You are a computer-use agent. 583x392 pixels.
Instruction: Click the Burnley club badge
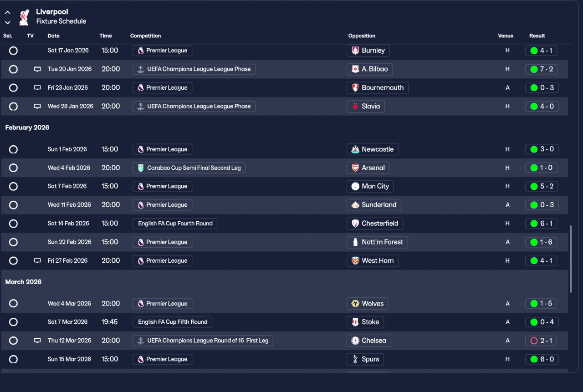point(355,51)
